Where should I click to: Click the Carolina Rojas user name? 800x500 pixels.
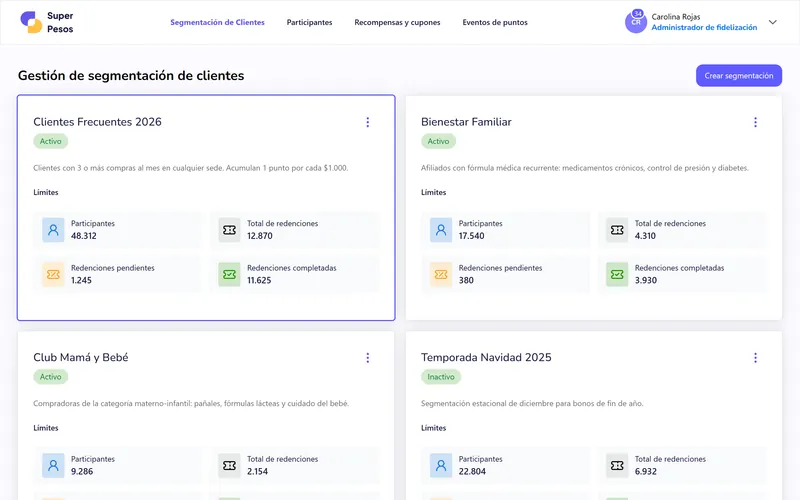click(676, 17)
